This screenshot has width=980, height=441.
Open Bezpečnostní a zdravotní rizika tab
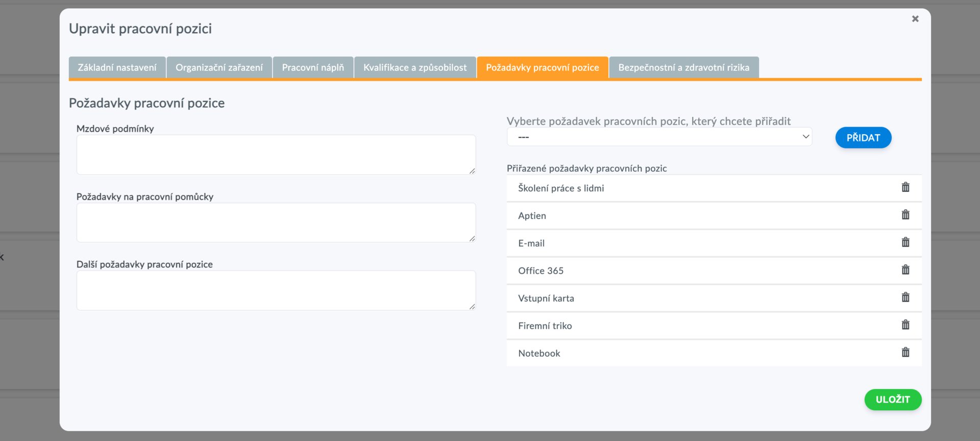pyautogui.click(x=684, y=67)
